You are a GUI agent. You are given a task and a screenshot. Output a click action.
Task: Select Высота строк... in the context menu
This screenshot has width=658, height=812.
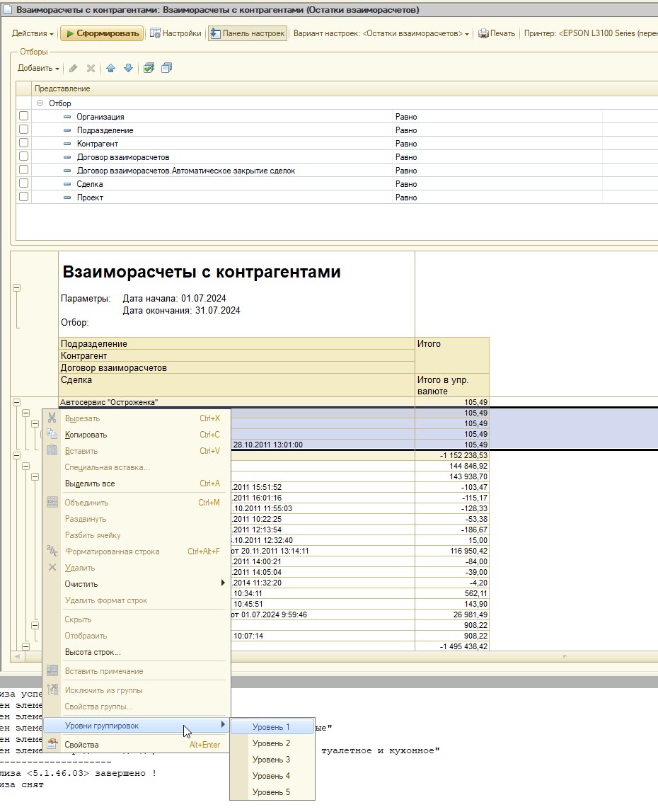point(136,652)
